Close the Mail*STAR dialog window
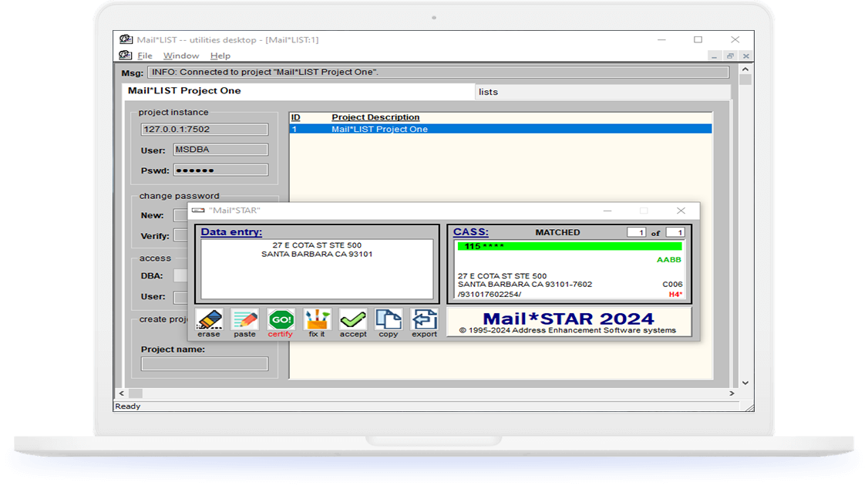 point(681,211)
